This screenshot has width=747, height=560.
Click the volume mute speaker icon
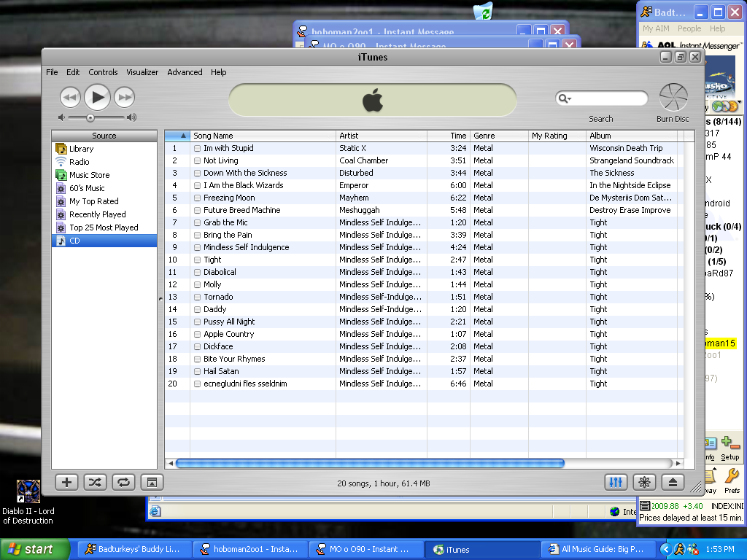tap(61, 117)
